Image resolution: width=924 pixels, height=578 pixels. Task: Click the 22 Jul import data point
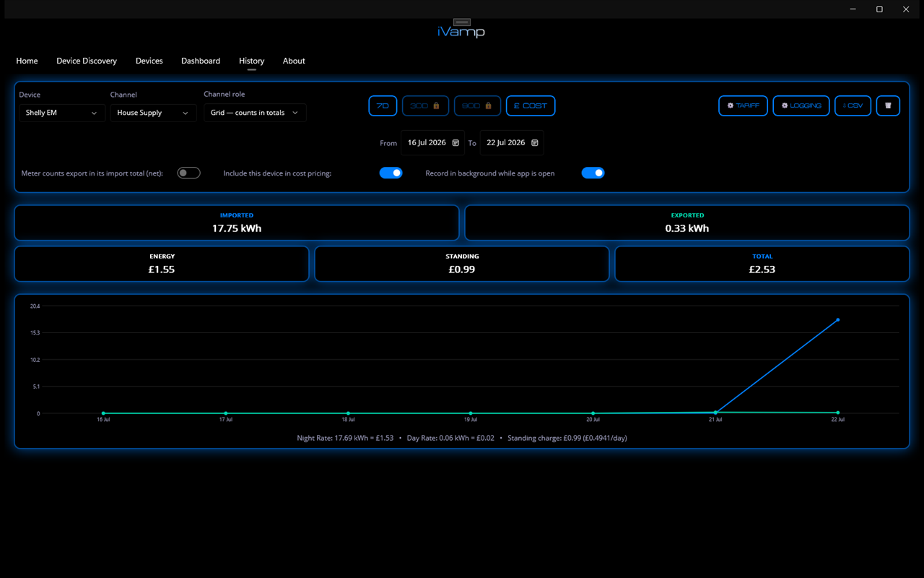pyautogui.click(x=838, y=319)
